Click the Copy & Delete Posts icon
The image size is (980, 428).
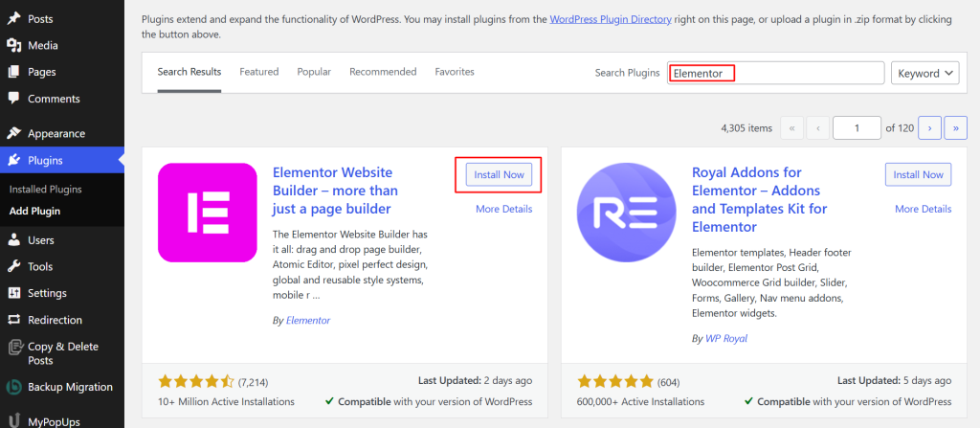[13, 347]
